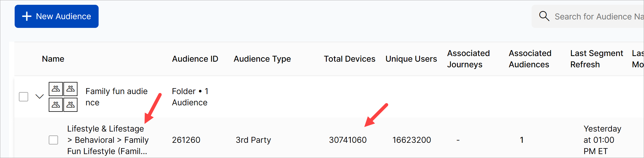
Task: Select the Lifestyle & Lifestage audience checkbox
Action: (54, 140)
